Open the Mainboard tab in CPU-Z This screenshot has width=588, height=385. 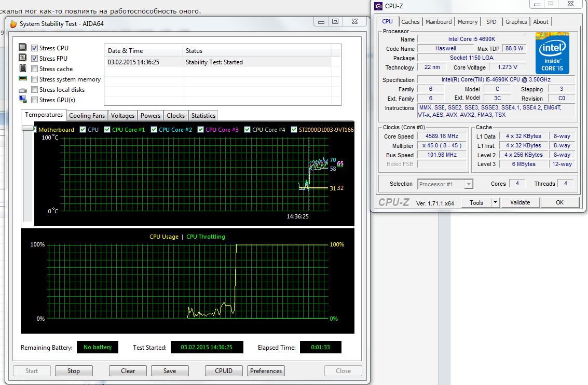click(x=439, y=22)
